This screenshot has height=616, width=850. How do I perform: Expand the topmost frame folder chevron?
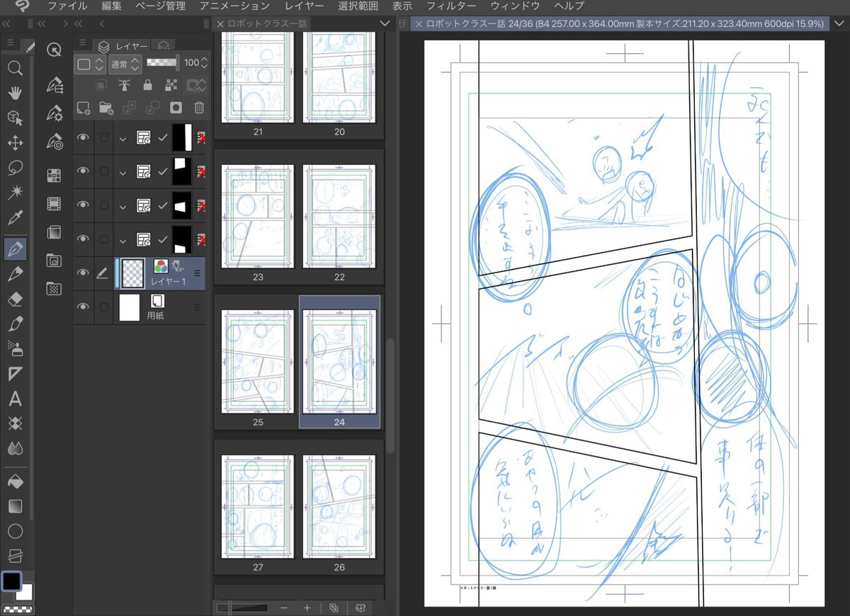click(x=123, y=137)
